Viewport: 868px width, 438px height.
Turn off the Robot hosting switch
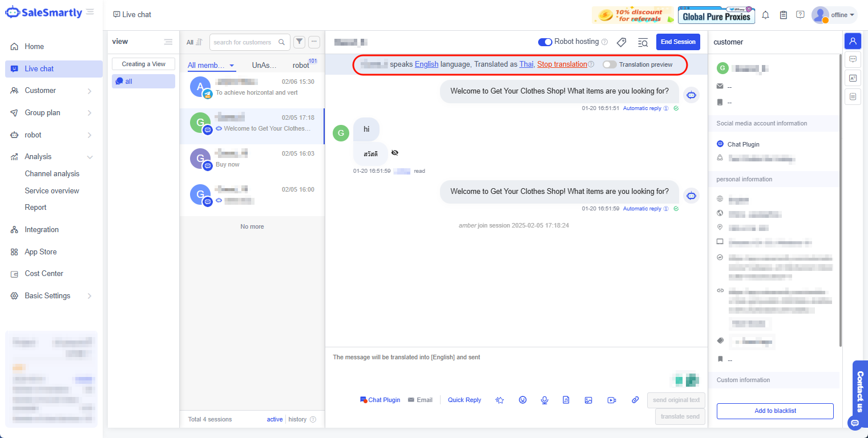click(545, 42)
